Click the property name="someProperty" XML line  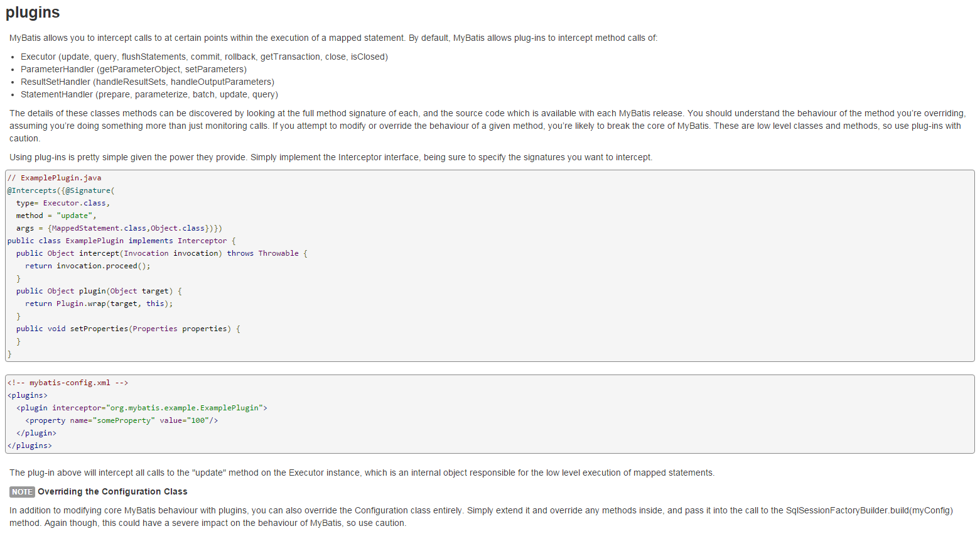(x=121, y=421)
